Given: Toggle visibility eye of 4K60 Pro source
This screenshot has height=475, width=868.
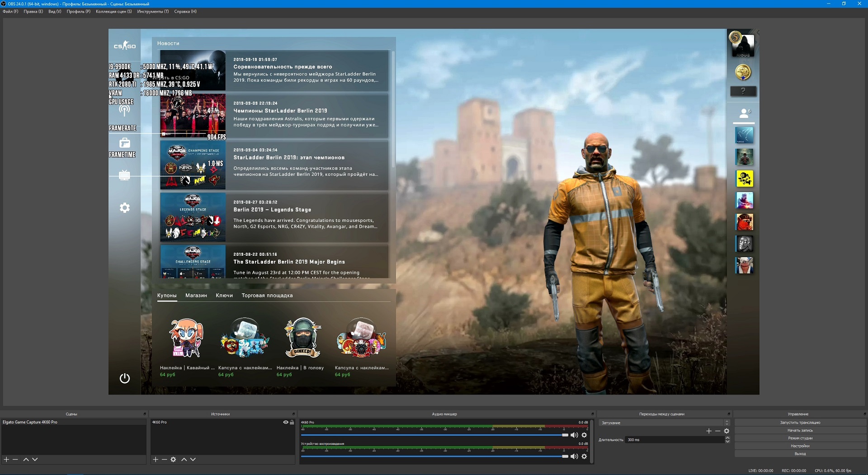Looking at the screenshot, I should pyautogui.click(x=286, y=422).
